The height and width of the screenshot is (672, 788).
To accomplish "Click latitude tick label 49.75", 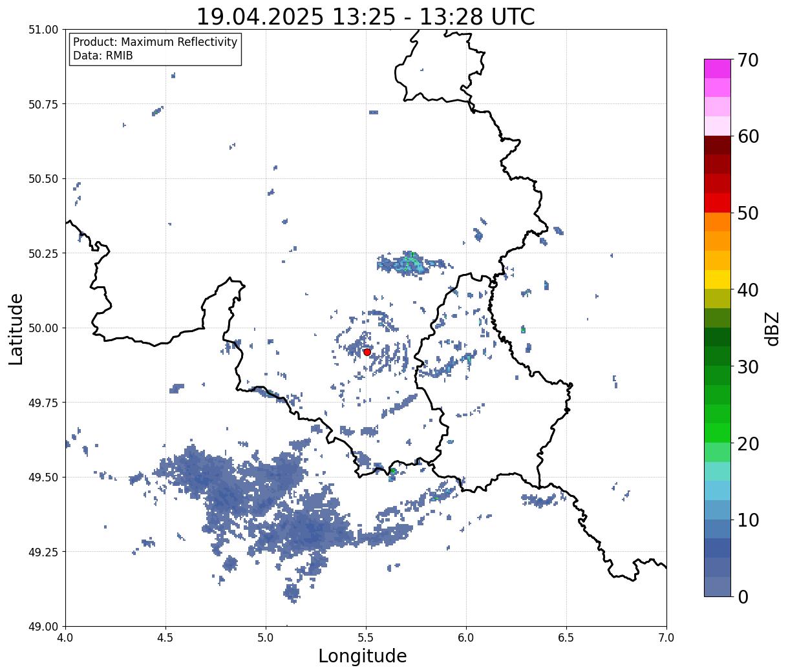I will (43, 403).
